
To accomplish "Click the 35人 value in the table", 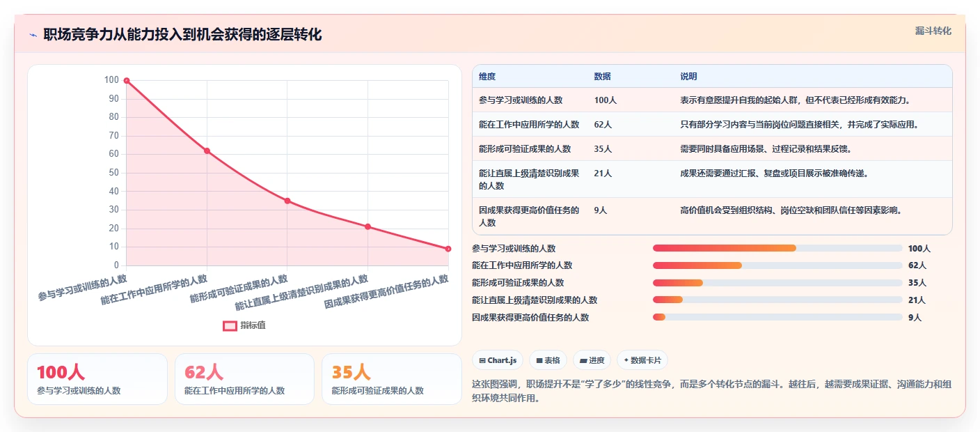I will coord(603,149).
